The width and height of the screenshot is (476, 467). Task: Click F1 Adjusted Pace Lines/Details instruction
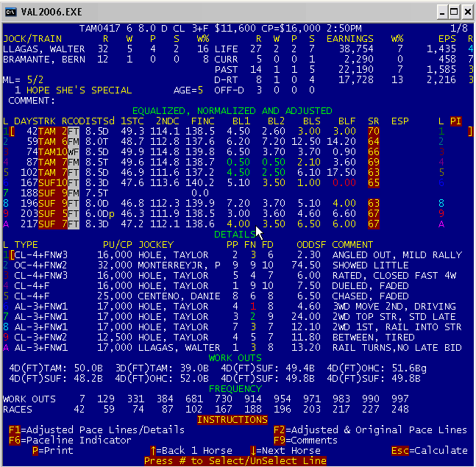click(96, 429)
